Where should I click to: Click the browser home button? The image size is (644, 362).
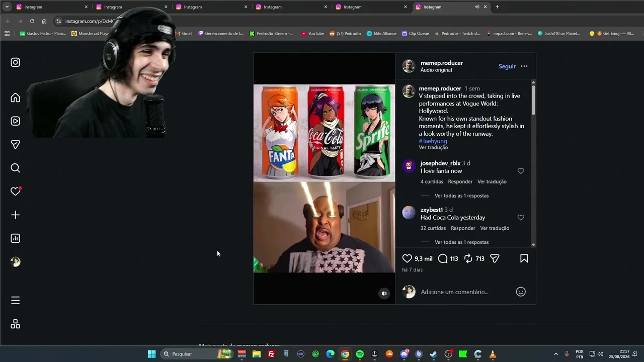(44, 21)
